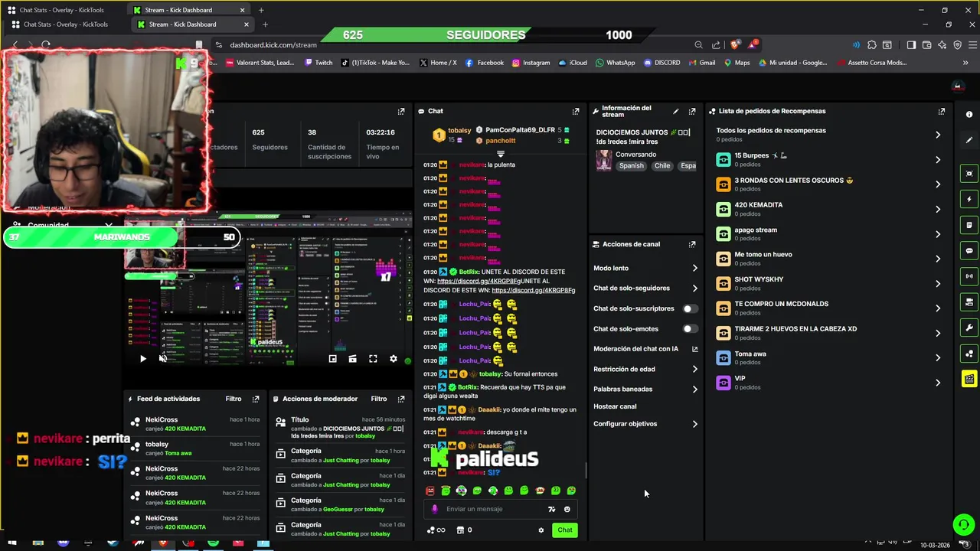Toggle the chat bubble widget in sidebar
The image size is (980, 551).
coord(969,250)
